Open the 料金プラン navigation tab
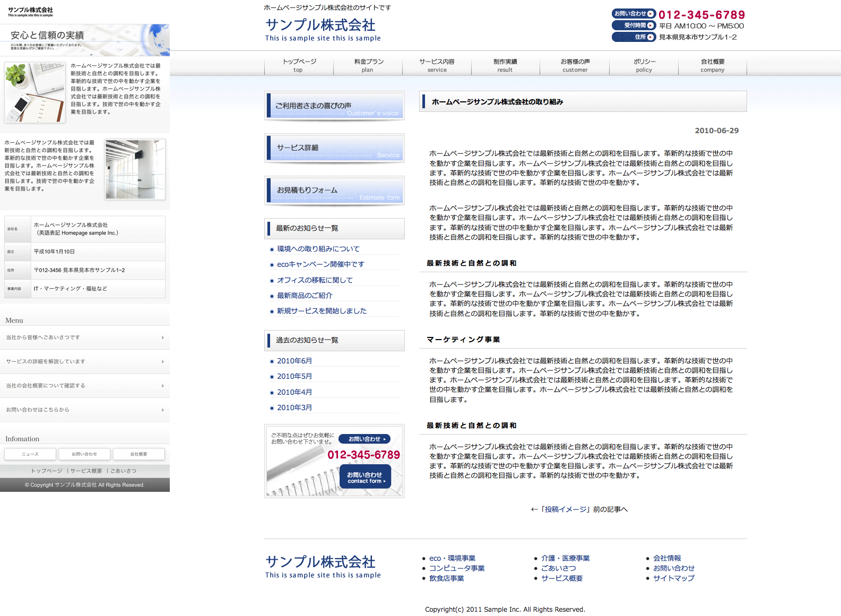Image resolution: width=841 pixels, height=616 pixels. tap(368, 65)
